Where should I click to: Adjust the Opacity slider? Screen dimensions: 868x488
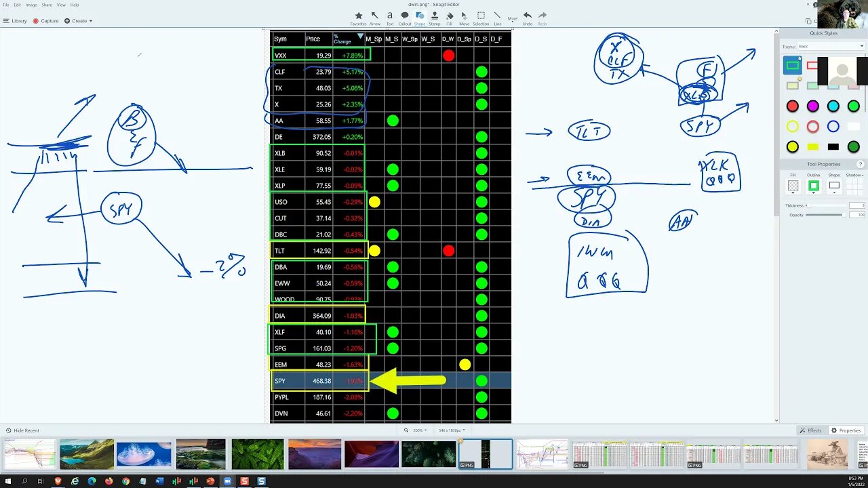(x=825, y=215)
